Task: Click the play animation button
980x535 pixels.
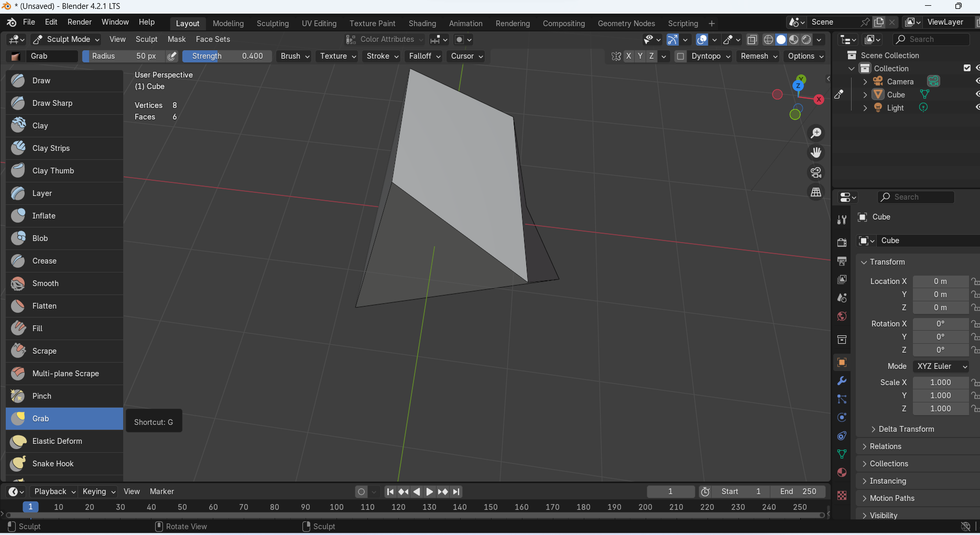Action: pyautogui.click(x=430, y=492)
